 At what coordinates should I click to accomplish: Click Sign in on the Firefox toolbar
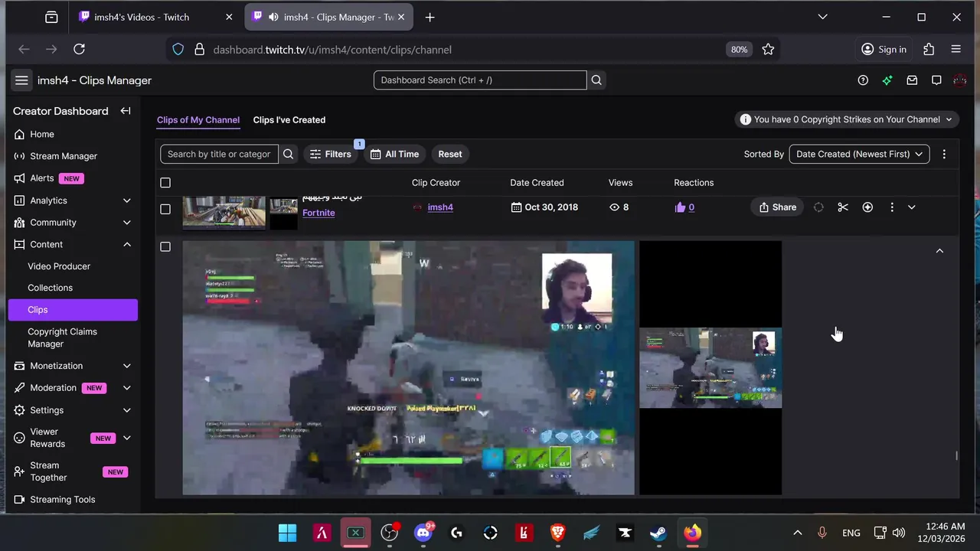coord(884,49)
